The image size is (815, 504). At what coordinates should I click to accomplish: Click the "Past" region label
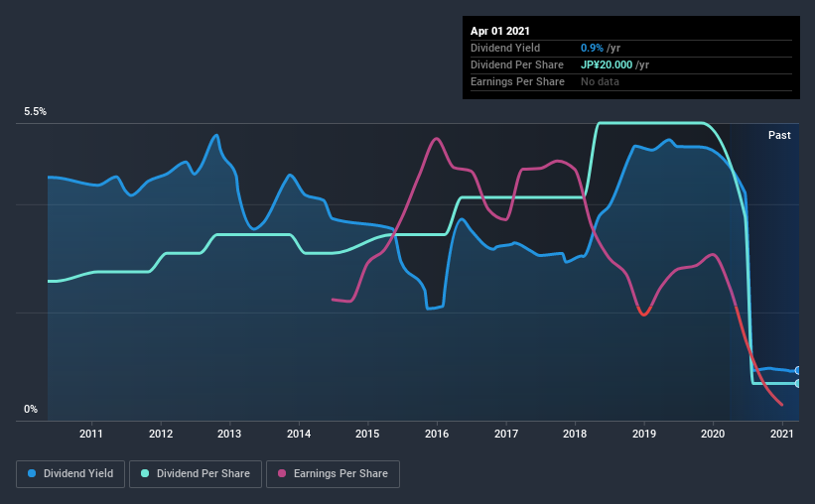click(x=779, y=135)
